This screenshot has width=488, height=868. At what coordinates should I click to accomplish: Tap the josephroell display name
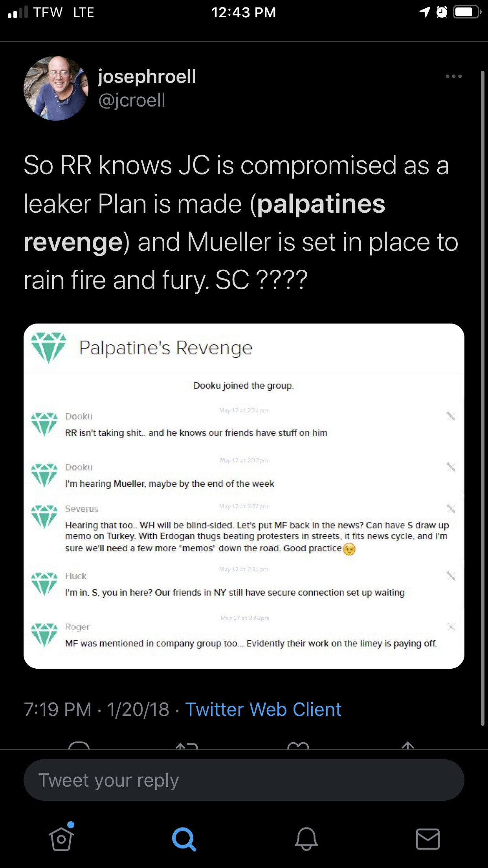(147, 76)
